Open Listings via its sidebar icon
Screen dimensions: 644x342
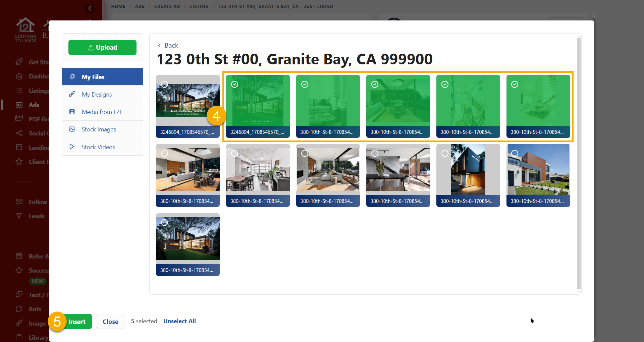[x=19, y=91]
